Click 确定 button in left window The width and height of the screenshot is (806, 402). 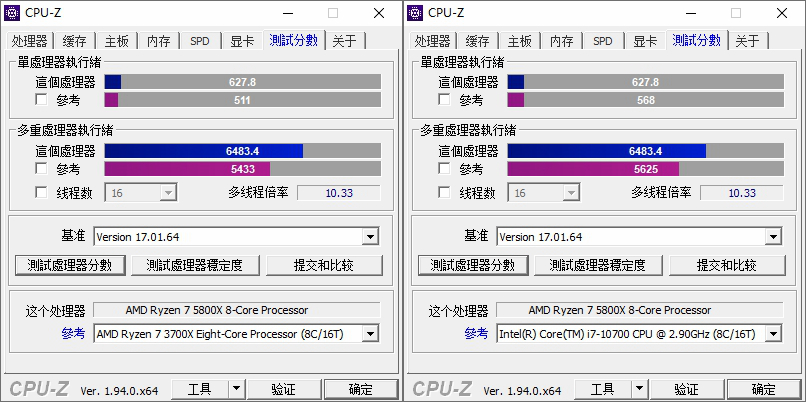coord(361,389)
